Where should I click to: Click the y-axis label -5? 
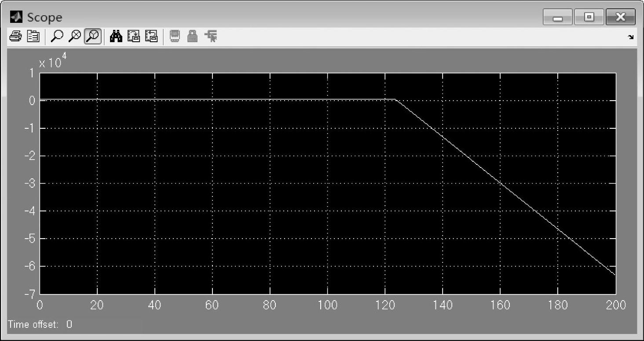(30, 239)
